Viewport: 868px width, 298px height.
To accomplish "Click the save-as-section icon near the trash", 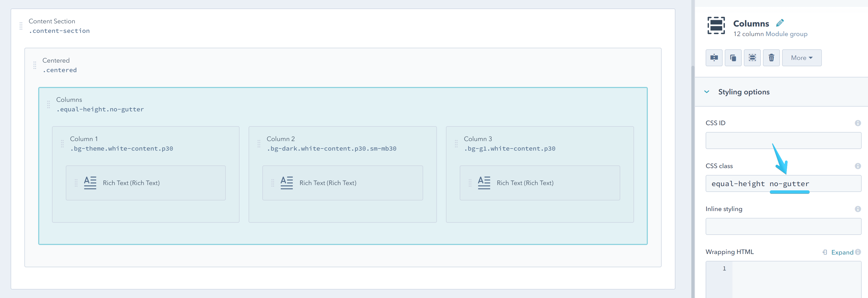I will click(752, 58).
